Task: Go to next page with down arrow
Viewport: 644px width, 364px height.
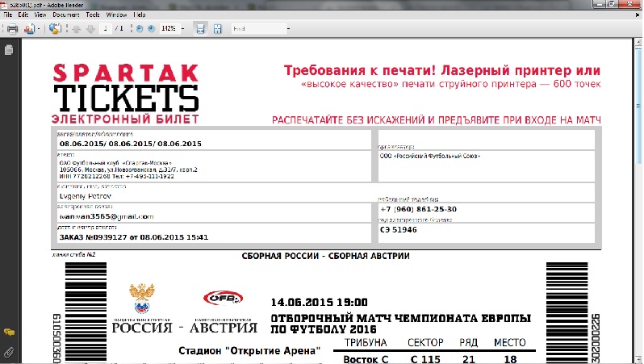Action: 90,29
